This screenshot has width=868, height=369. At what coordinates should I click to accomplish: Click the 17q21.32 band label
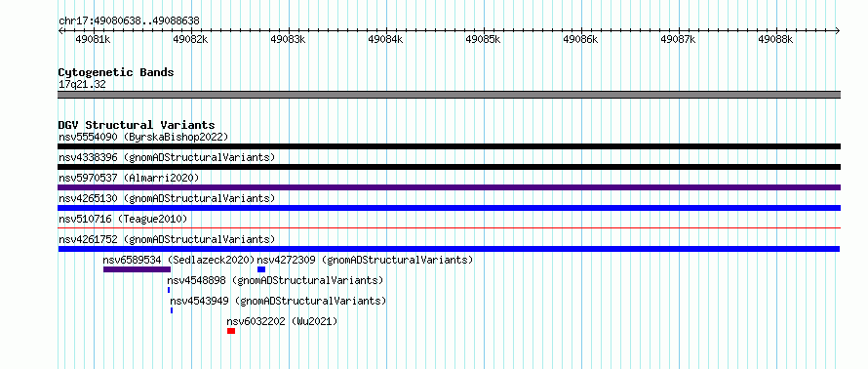[x=82, y=85]
